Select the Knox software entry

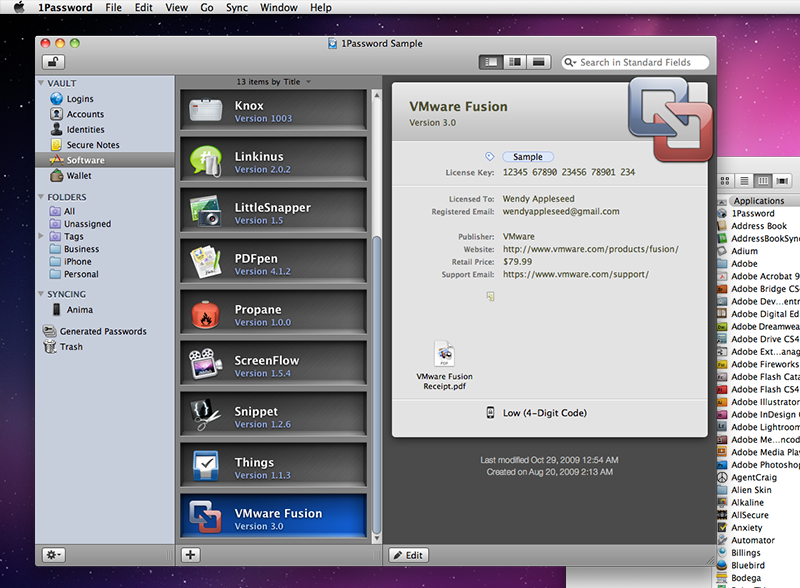(273, 110)
